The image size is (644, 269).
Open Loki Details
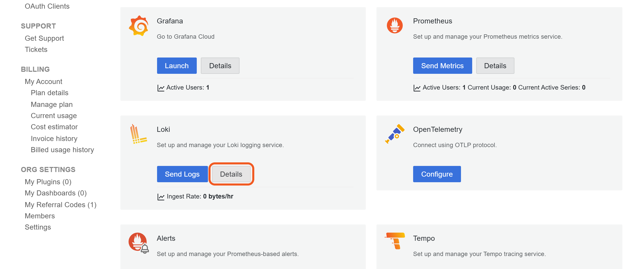231,174
